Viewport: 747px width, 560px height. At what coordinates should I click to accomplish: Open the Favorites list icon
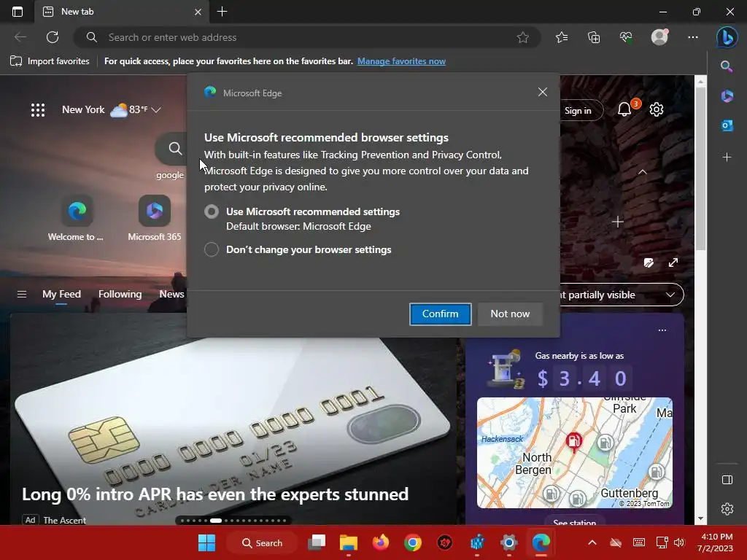click(x=562, y=37)
